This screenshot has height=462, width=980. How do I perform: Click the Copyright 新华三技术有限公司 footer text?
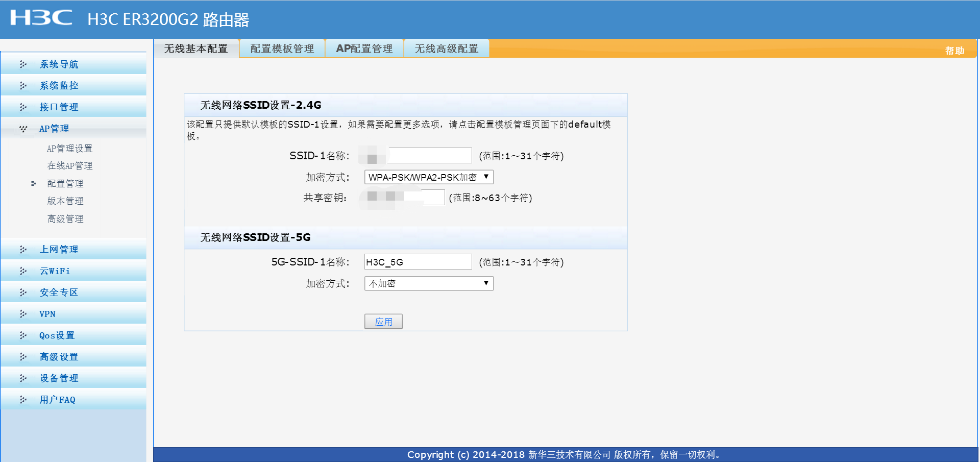(x=563, y=455)
